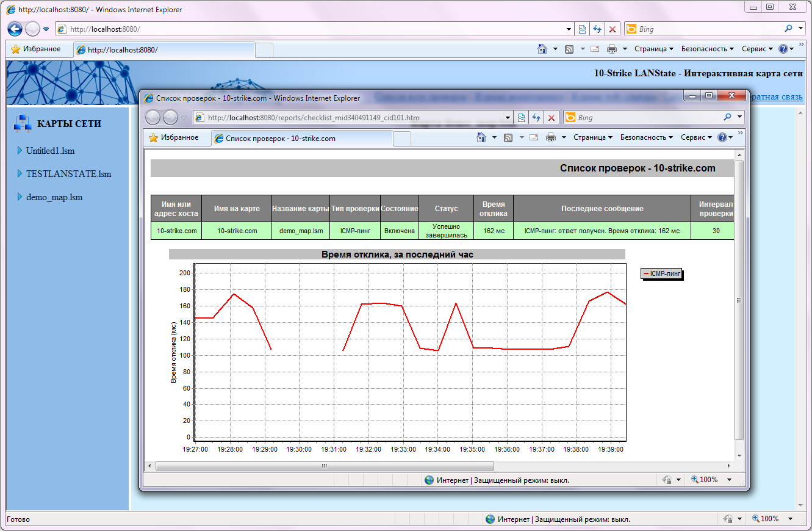Click Read mail icon in main window toolbar
The height and width of the screenshot is (531, 812).
[594, 49]
